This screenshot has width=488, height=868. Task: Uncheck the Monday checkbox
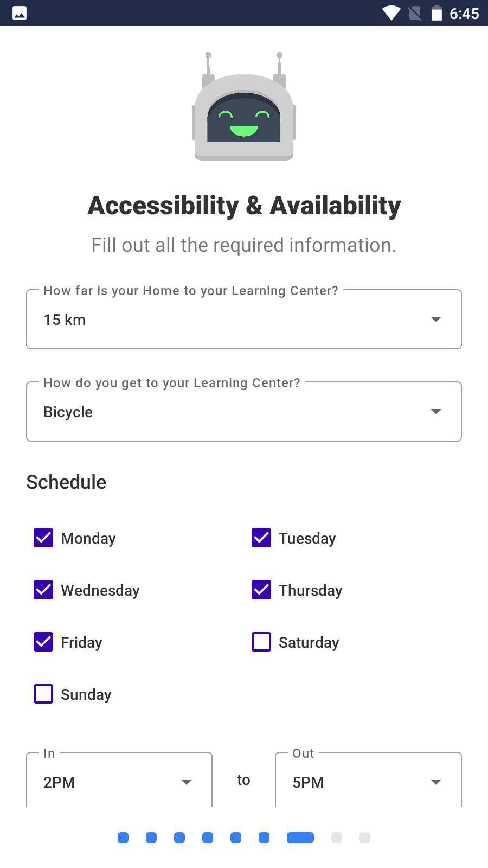pyautogui.click(x=43, y=538)
